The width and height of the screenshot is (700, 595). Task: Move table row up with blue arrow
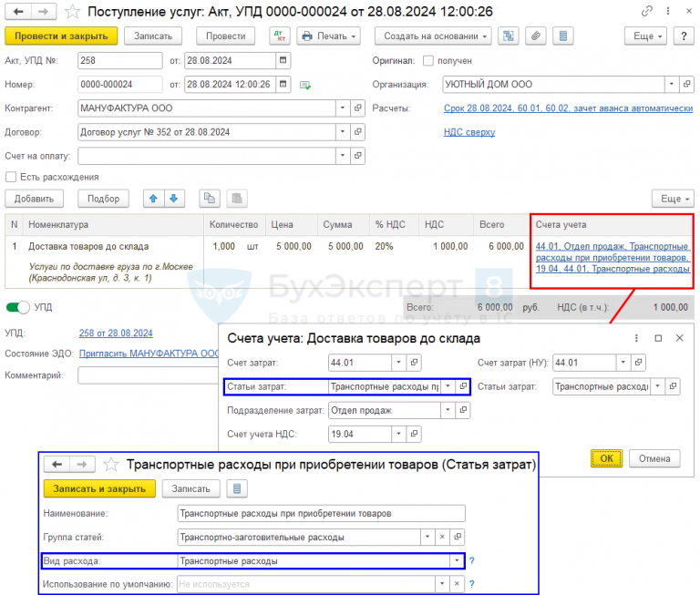click(153, 199)
